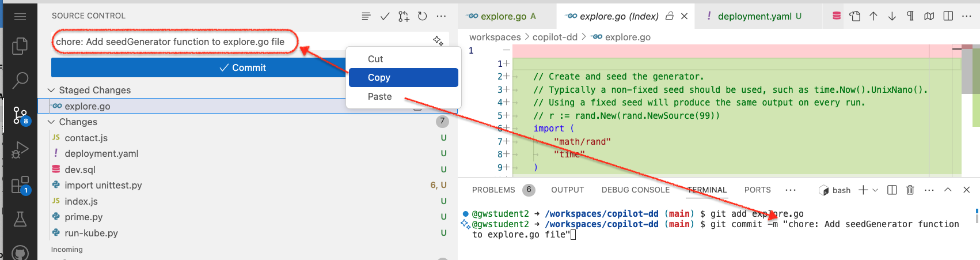Switch to the DEBUG CONSOLE tab

(x=636, y=190)
